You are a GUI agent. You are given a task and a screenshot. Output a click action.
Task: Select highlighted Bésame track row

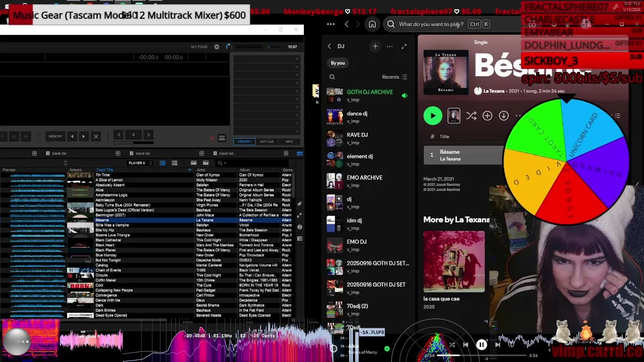point(146,220)
